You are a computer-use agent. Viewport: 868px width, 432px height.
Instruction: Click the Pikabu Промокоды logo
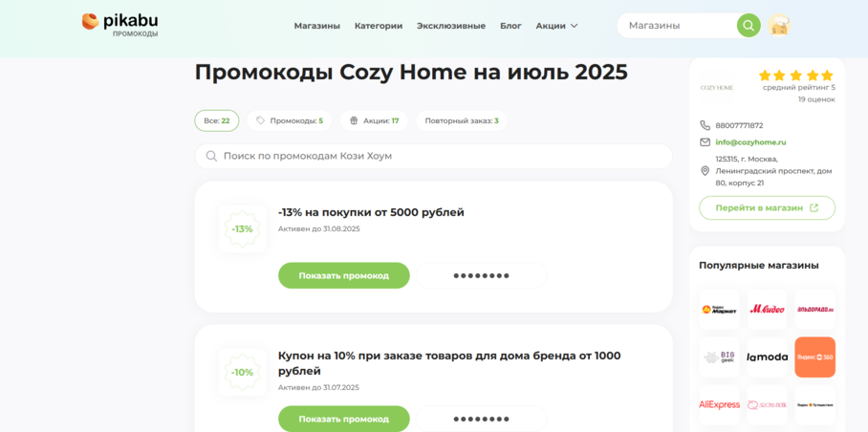[x=120, y=25]
